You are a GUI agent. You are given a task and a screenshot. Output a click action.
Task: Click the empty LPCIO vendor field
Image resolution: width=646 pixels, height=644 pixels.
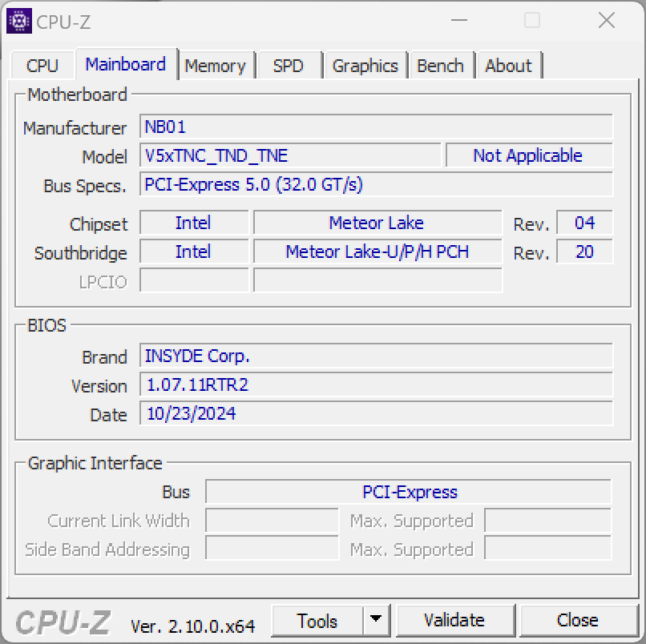click(194, 280)
